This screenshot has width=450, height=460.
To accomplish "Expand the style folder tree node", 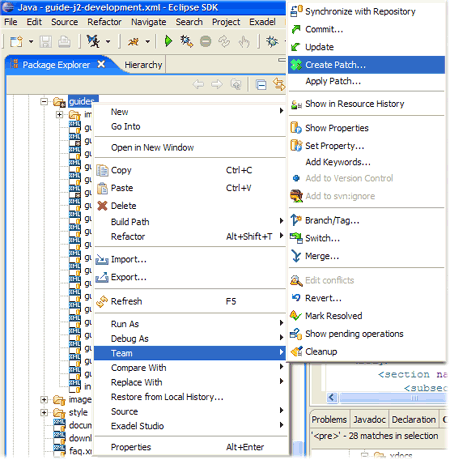I will 44,412.
